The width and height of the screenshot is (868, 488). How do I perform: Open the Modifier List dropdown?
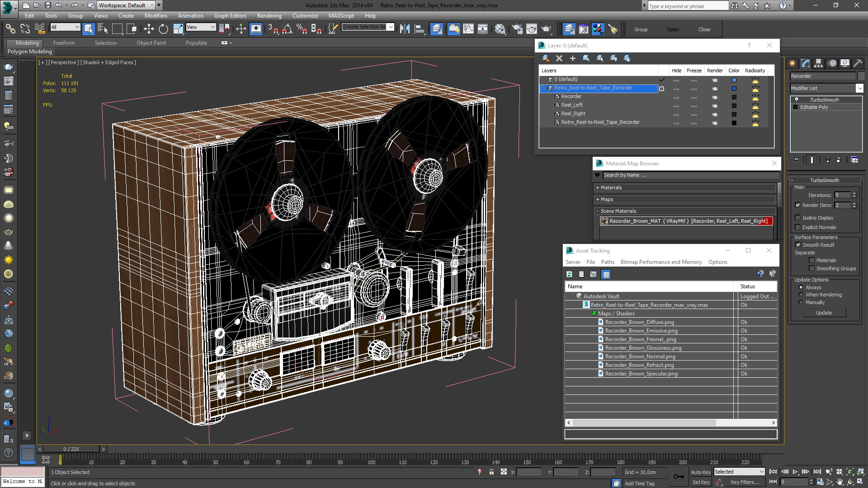[x=859, y=88]
